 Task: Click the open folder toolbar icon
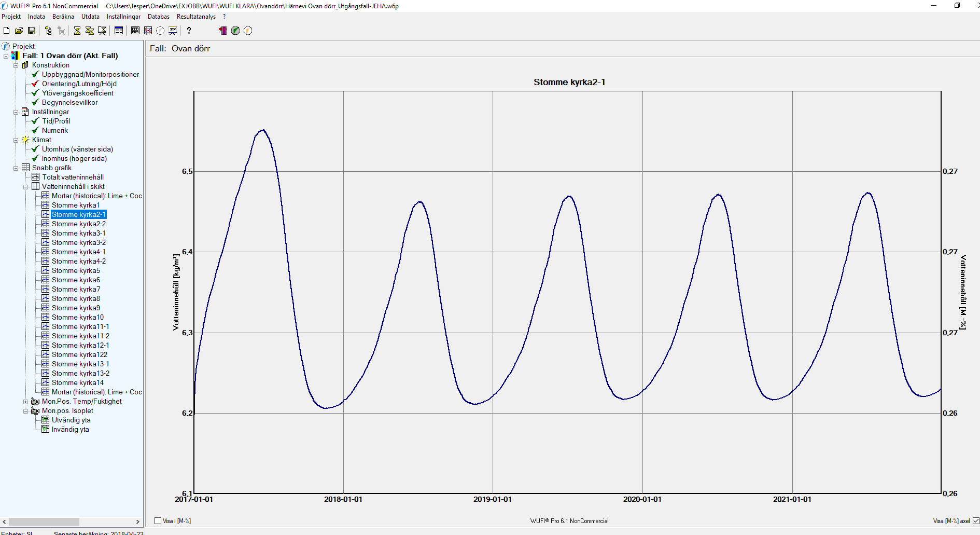coord(19,31)
